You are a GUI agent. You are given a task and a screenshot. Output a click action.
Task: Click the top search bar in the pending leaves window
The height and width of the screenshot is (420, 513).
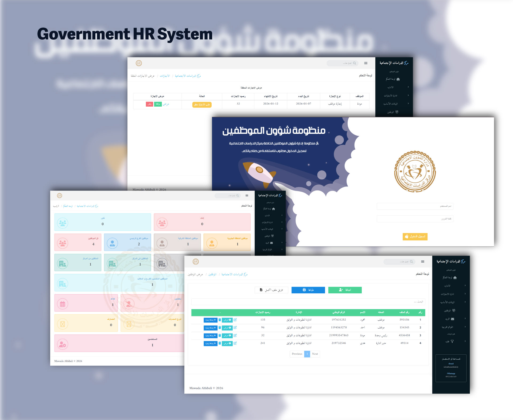[x=343, y=63]
